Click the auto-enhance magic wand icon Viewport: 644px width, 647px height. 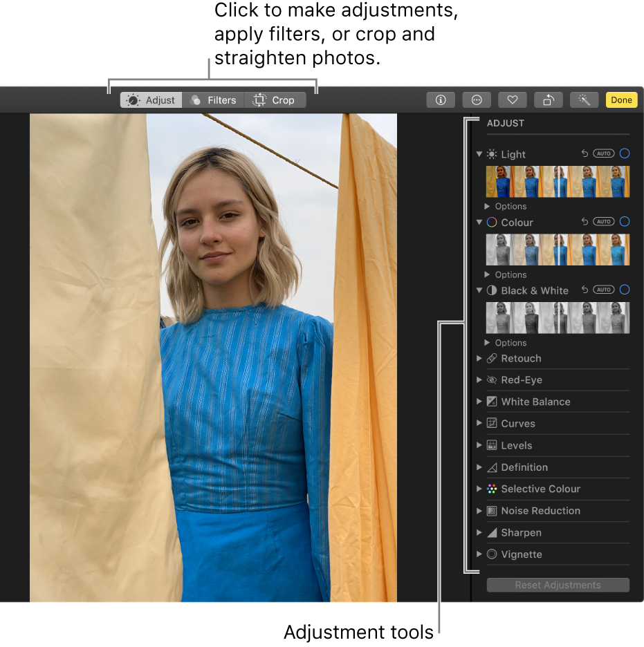tap(585, 100)
